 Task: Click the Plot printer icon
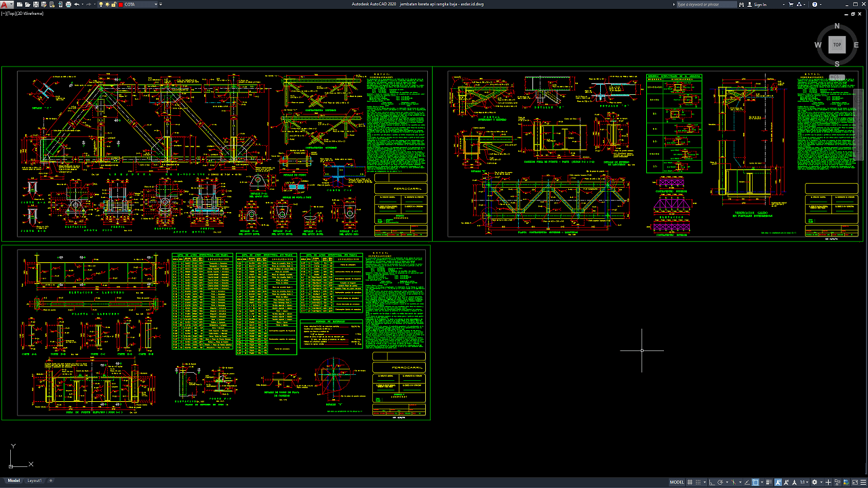pyautogui.click(x=68, y=4)
